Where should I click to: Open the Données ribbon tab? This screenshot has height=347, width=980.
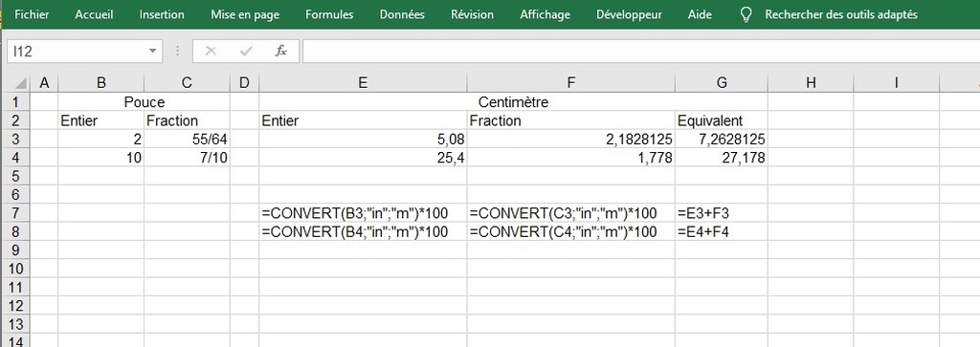tap(402, 14)
